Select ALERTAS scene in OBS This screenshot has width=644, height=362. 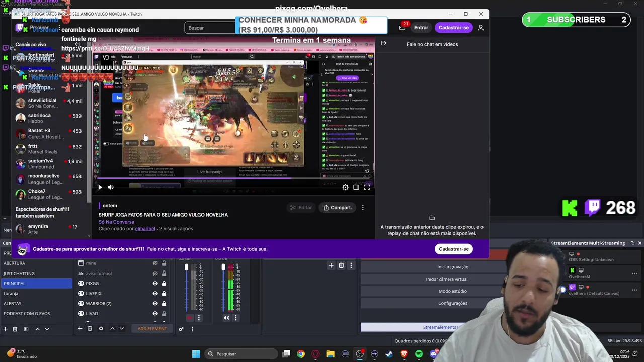coord(36,303)
